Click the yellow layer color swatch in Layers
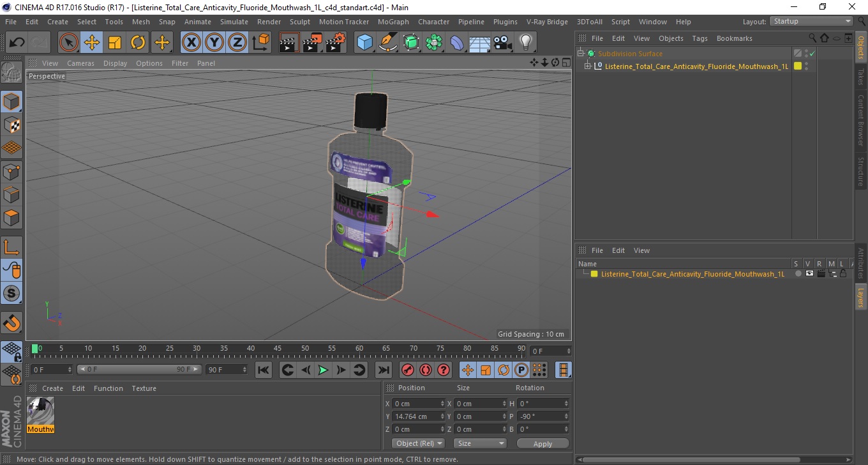The width and height of the screenshot is (868, 465). [x=594, y=274]
